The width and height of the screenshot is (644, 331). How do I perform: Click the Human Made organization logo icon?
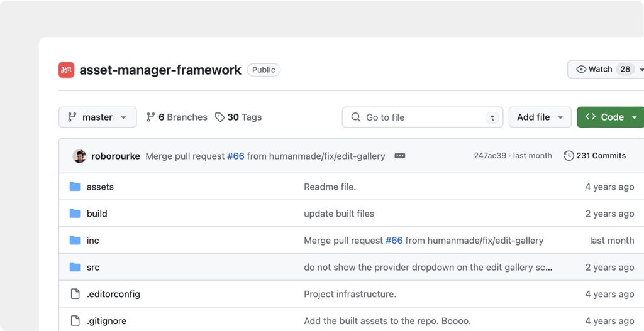[x=66, y=70]
